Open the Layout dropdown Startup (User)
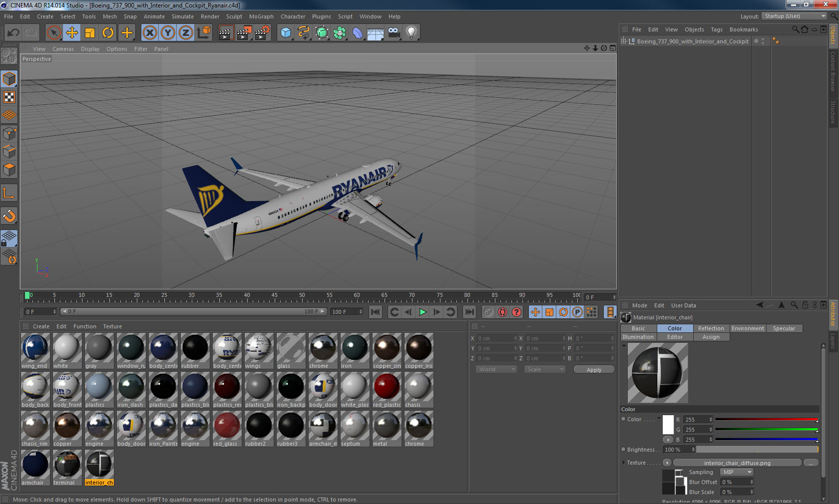 coord(795,16)
